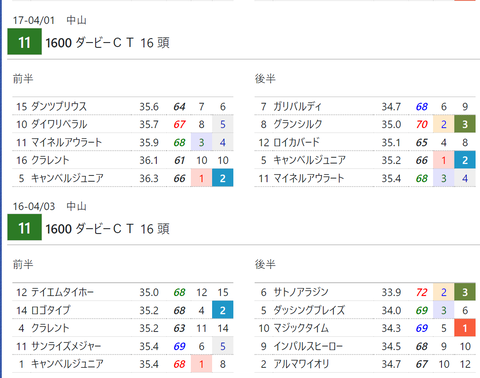This screenshot has width=480, height=378.
Task: Click rating 64 in ダンツプリウス row
Action: [x=179, y=107]
